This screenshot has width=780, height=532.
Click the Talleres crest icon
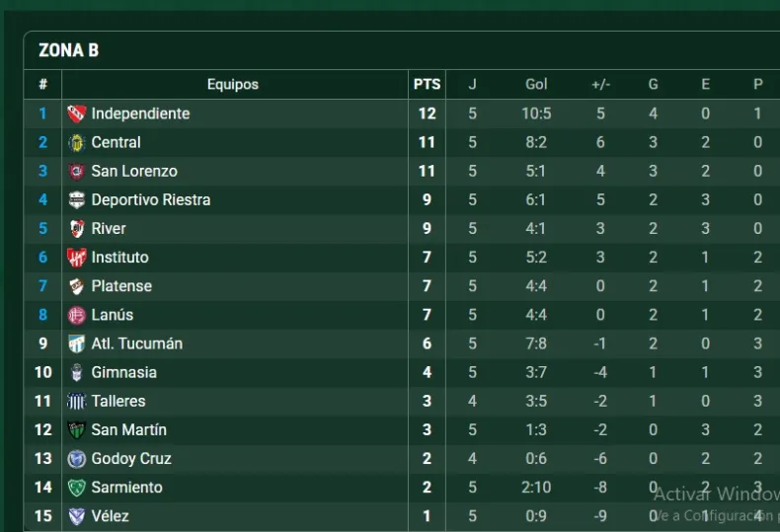(x=76, y=401)
